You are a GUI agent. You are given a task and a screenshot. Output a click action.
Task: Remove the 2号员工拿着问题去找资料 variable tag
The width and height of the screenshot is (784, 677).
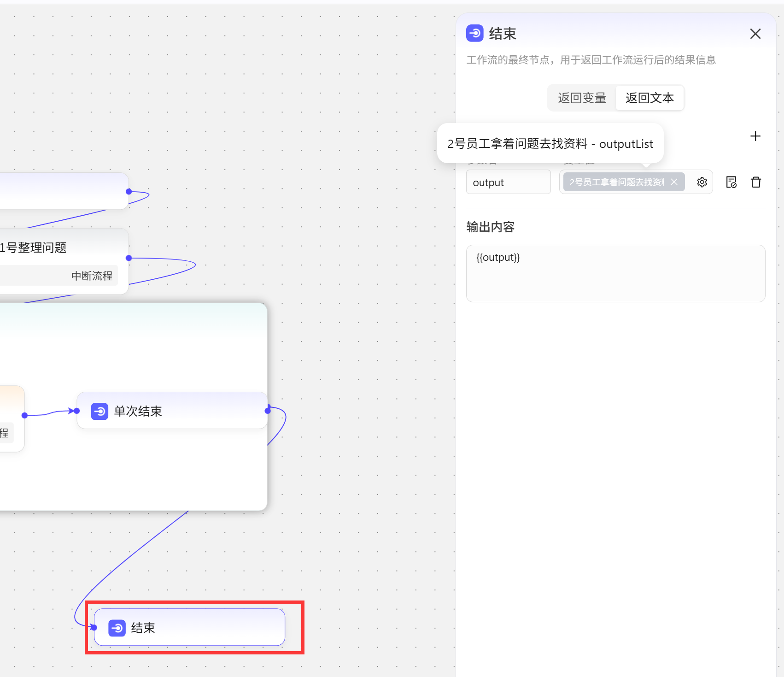[674, 182]
